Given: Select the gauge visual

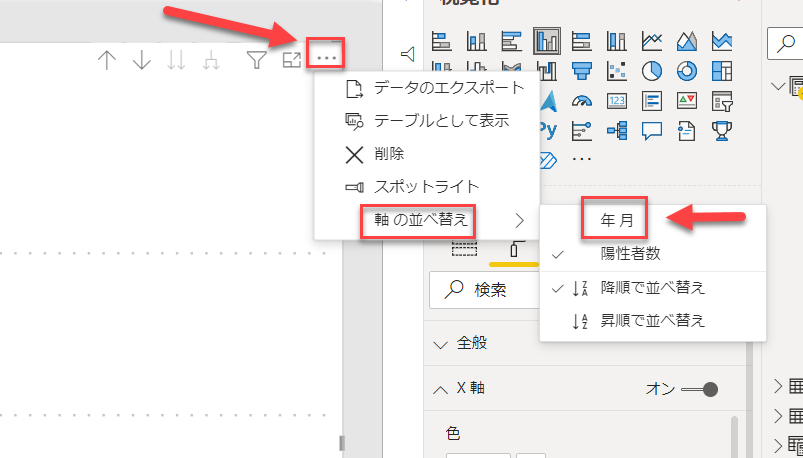Looking at the screenshot, I should (x=581, y=101).
